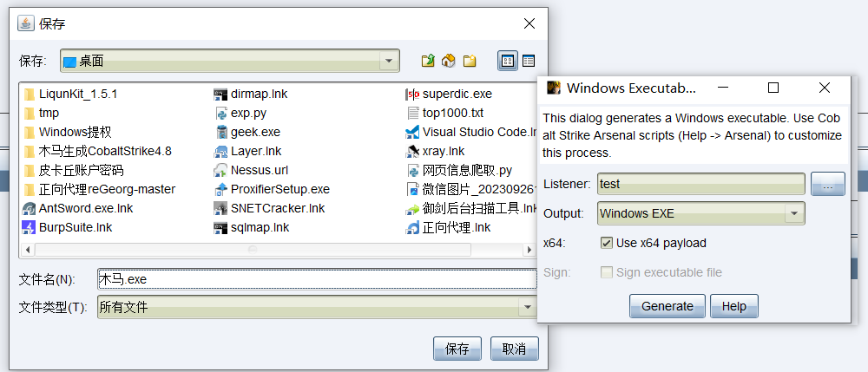Create new folder icon
The height and width of the screenshot is (372, 868).
tap(470, 61)
